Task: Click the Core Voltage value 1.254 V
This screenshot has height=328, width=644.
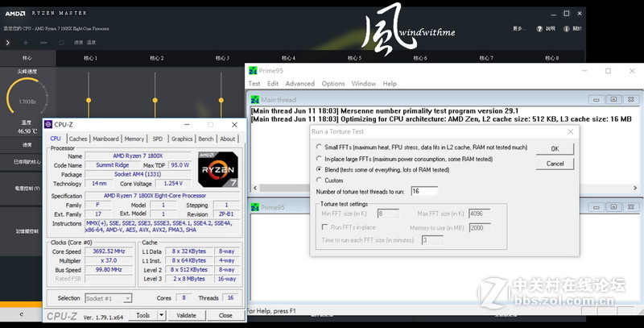Action: click(173, 183)
